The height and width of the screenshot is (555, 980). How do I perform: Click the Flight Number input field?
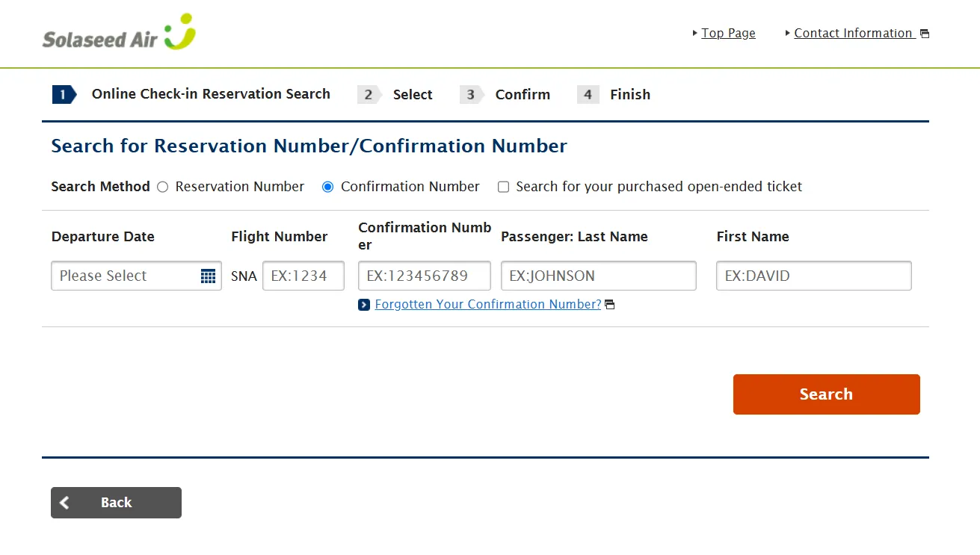[303, 276]
